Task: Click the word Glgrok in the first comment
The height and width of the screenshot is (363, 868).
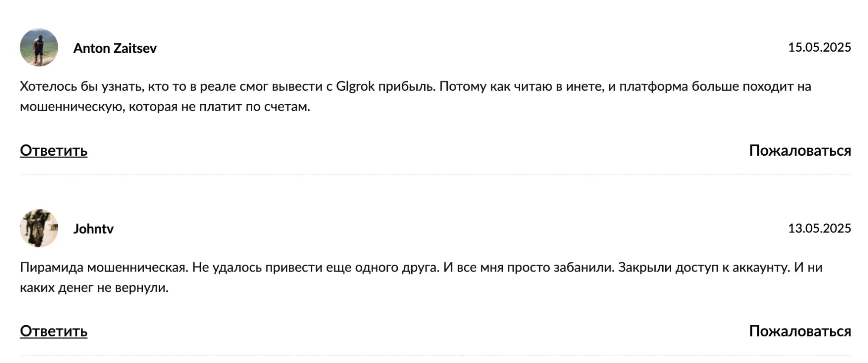Action: pos(355,86)
